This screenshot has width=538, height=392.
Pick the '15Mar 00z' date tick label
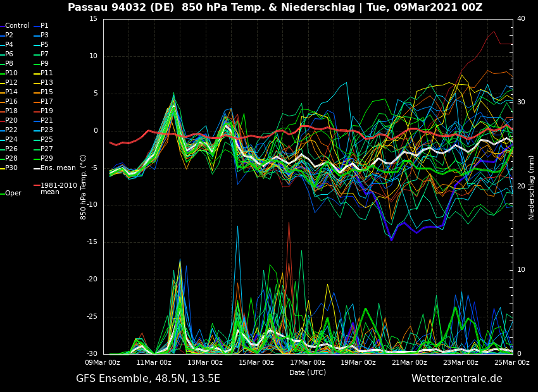coord(256,362)
